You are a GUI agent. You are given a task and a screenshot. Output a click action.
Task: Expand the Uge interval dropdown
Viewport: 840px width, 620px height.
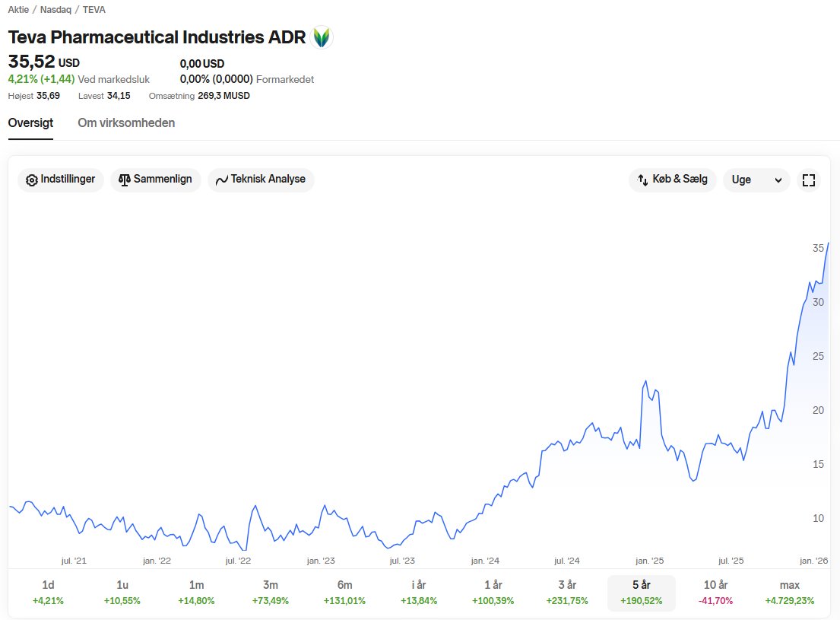(x=756, y=180)
